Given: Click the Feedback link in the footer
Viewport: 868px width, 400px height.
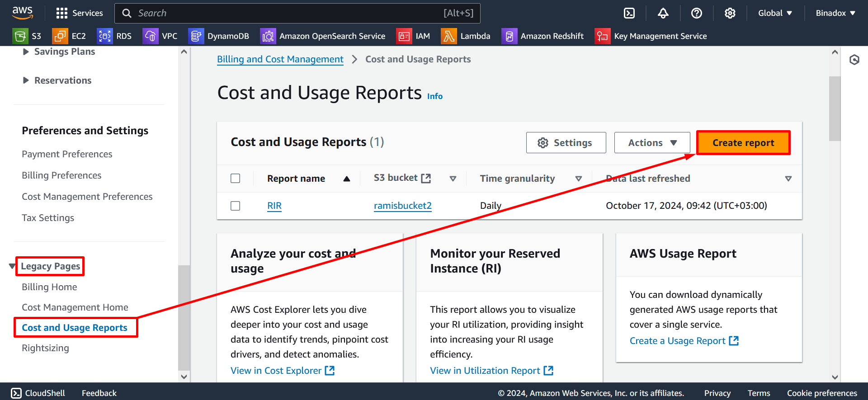Looking at the screenshot, I should pyautogui.click(x=99, y=393).
